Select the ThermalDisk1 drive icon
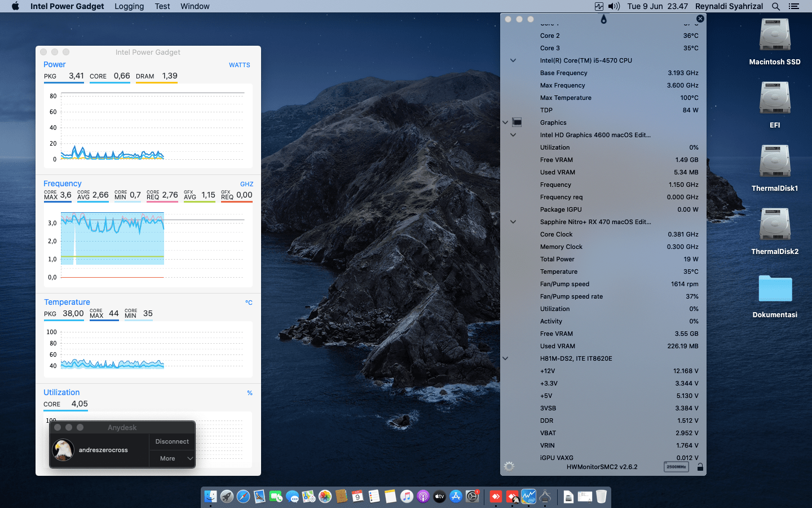The width and height of the screenshot is (812, 508). [x=775, y=161]
